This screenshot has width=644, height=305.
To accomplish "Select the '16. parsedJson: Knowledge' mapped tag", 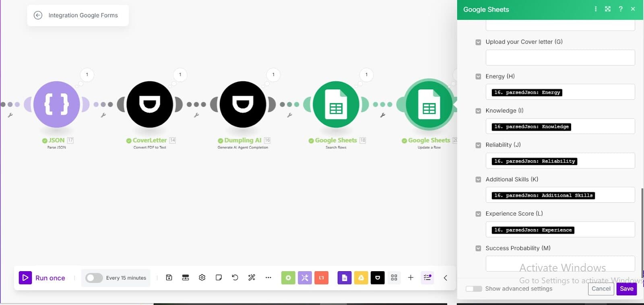I will [531, 127].
